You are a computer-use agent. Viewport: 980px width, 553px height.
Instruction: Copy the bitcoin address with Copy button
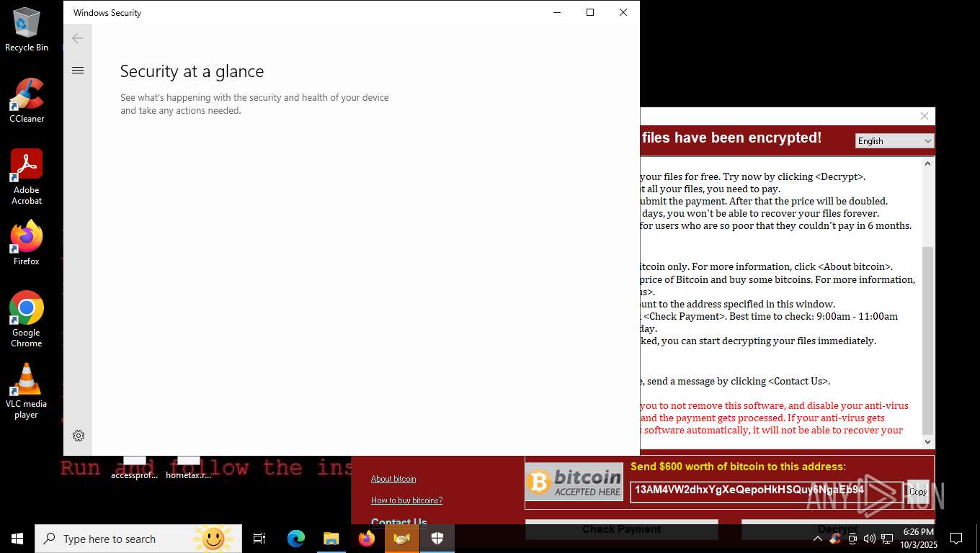click(918, 492)
